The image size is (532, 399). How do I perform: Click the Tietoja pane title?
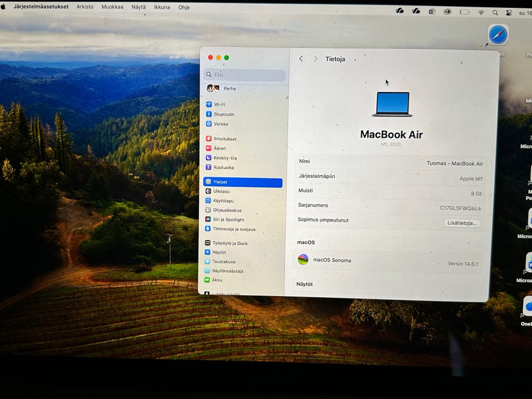pyautogui.click(x=335, y=59)
